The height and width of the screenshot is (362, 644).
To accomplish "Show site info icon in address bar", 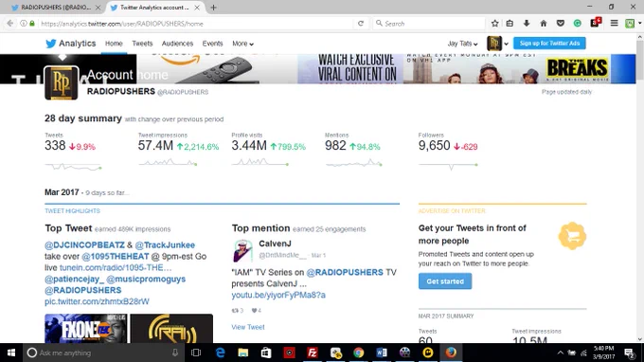I will coord(24,24).
